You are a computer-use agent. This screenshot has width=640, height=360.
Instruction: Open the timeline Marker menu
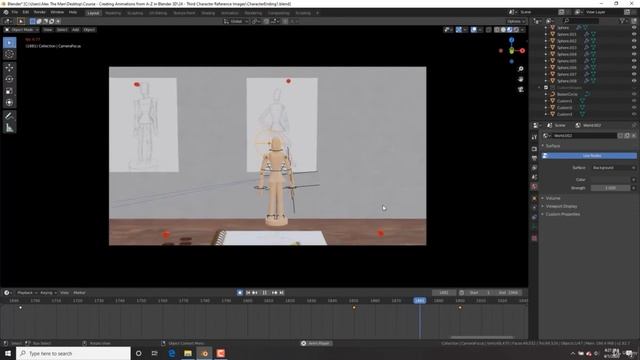click(x=79, y=293)
